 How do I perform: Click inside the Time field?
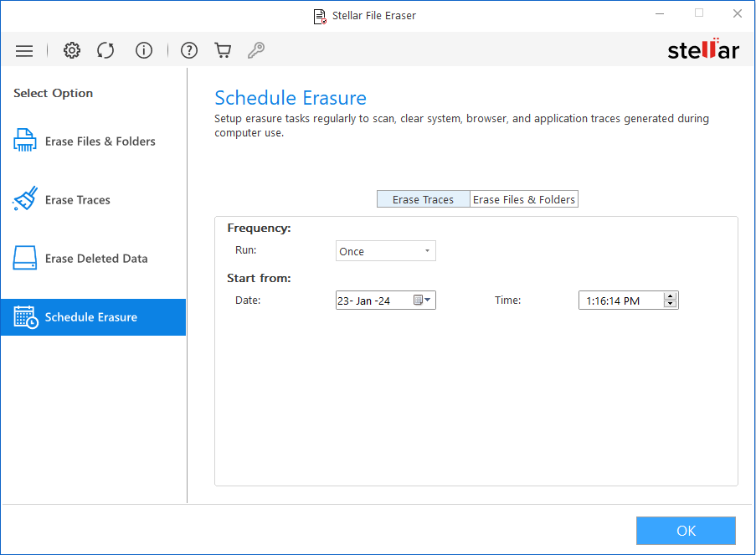click(620, 300)
